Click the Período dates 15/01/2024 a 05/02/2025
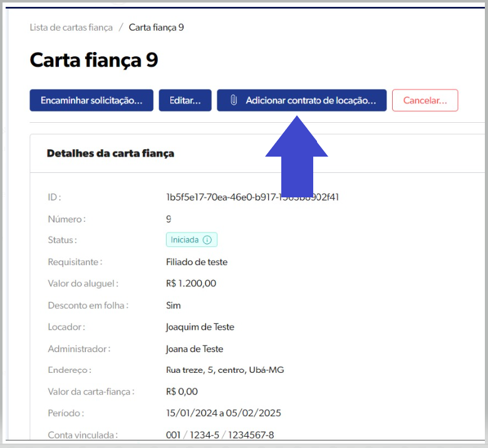 click(223, 413)
